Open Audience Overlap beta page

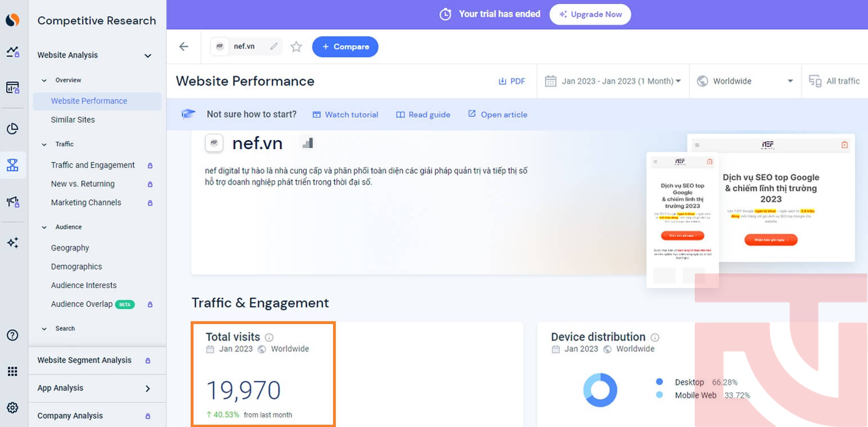[x=82, y=304]
